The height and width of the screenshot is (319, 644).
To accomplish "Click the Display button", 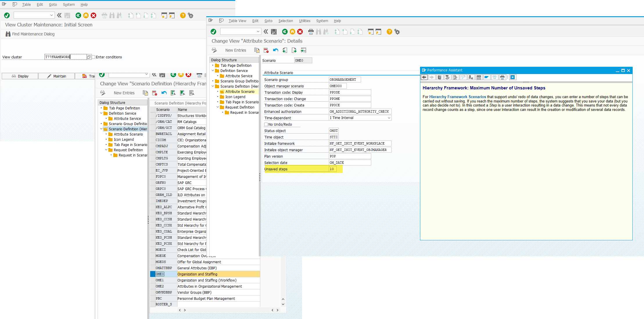I will pyautogui.click(x=20, y=76).
